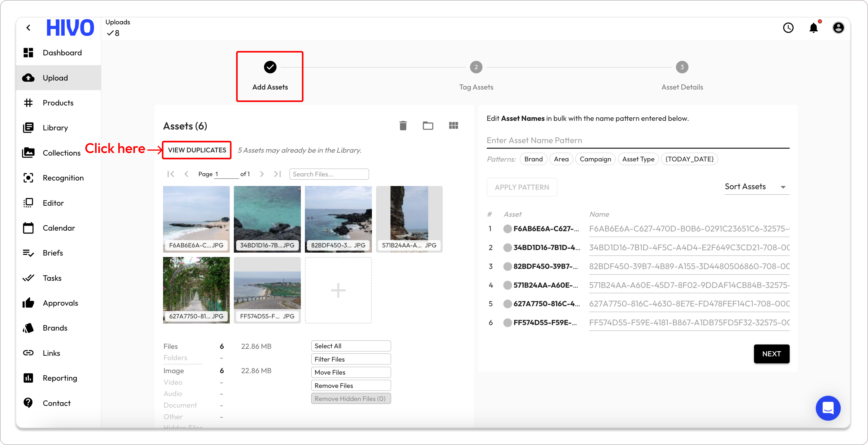Go to the next page of files
The image size is (868, 445).
[262, 174]
